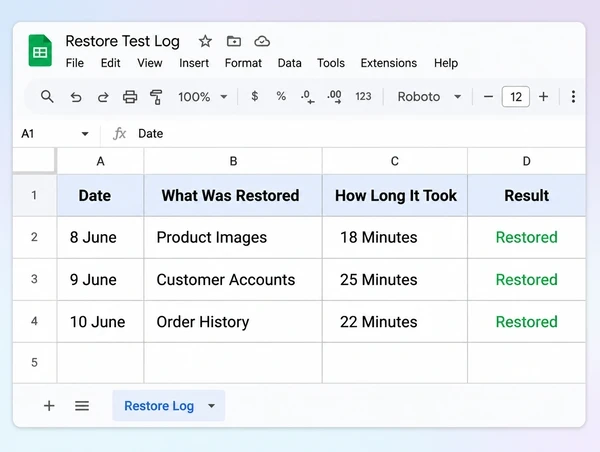Image resolution: width=600 pixels, height=452 pixels.
Task: Select row 1 header
Action: [x=34, y=195]
